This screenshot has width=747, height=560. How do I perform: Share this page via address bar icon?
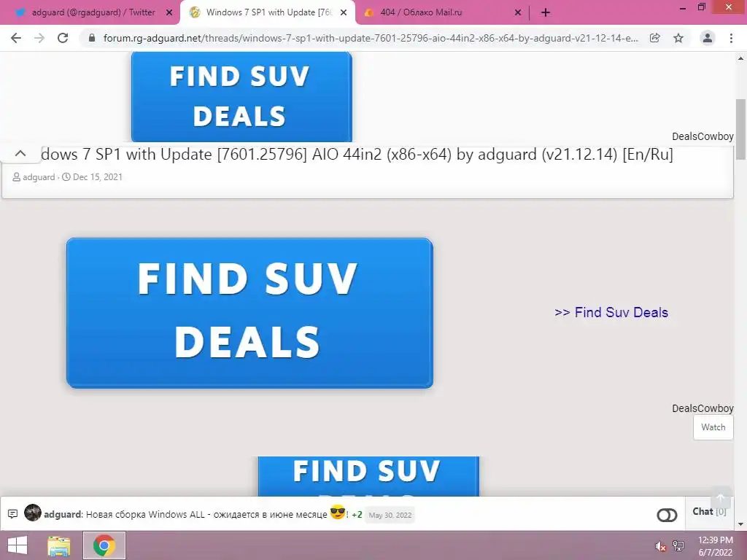(655, 38)
